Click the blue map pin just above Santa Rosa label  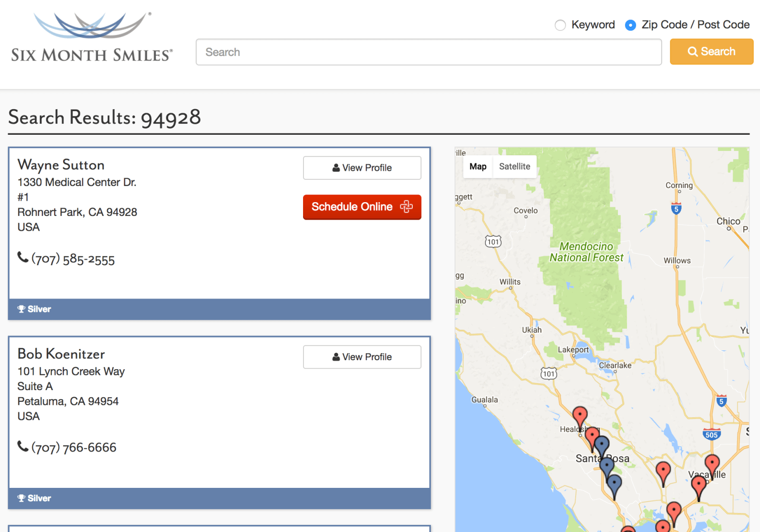click(x=601, y=445)
